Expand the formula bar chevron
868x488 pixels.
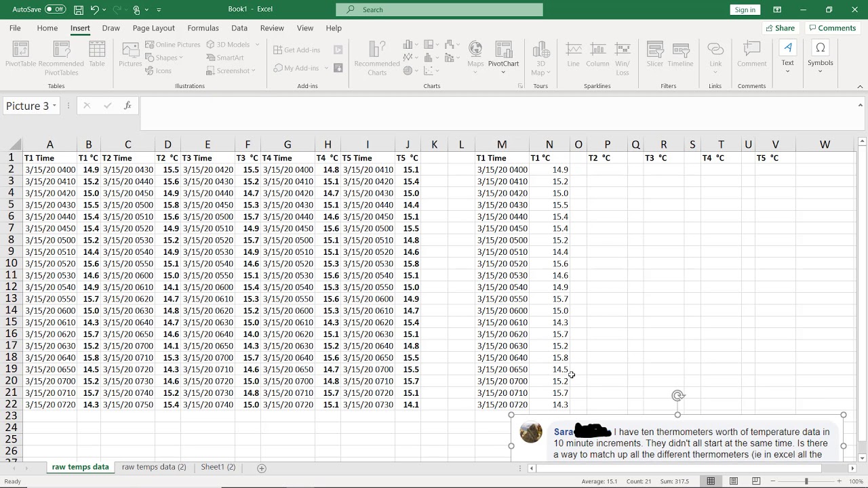[860, 105]
